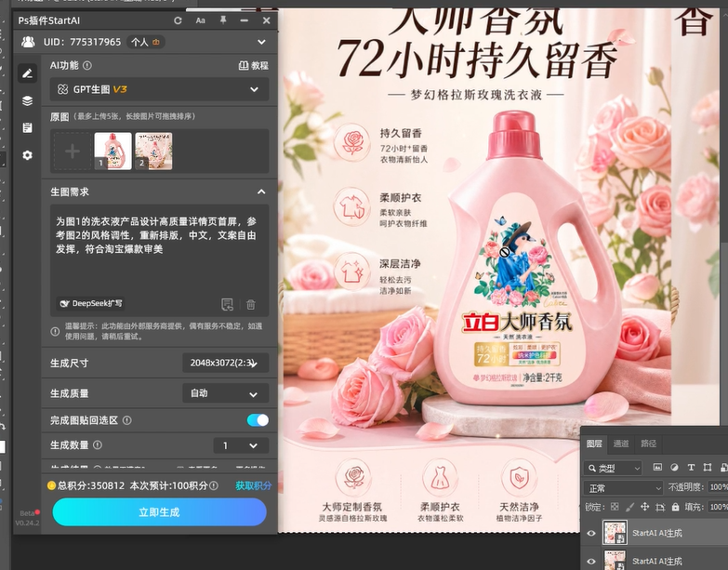
Task: Click the 个人 membership badge
Action: (147, 42)
